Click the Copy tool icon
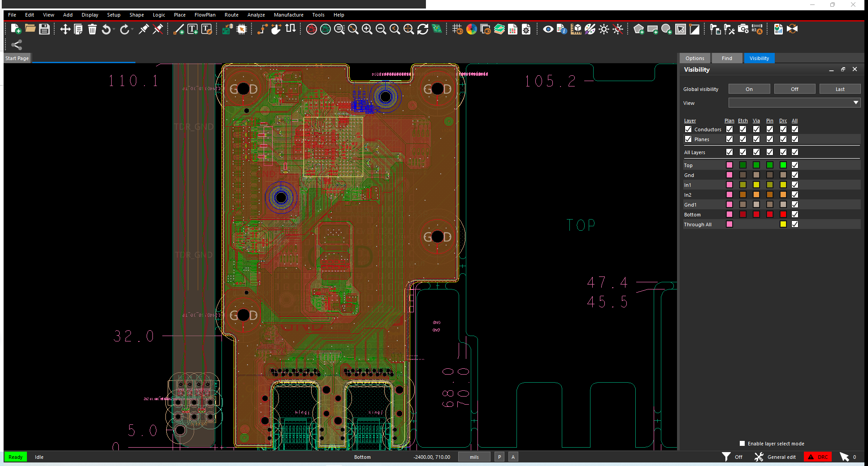Viewport: 868px width, 466px height. pos(78,29)
